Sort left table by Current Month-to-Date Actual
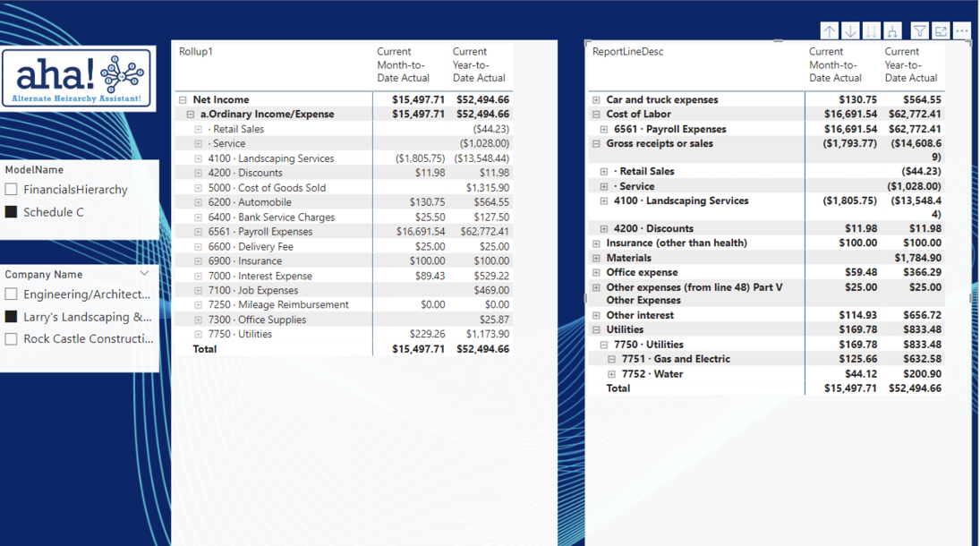 [x=403, y=64]
